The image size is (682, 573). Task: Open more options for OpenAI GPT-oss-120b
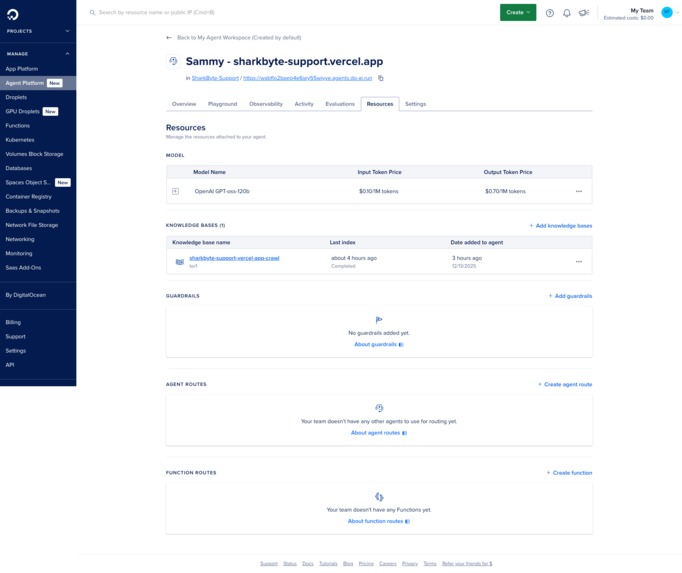[578, 191]
